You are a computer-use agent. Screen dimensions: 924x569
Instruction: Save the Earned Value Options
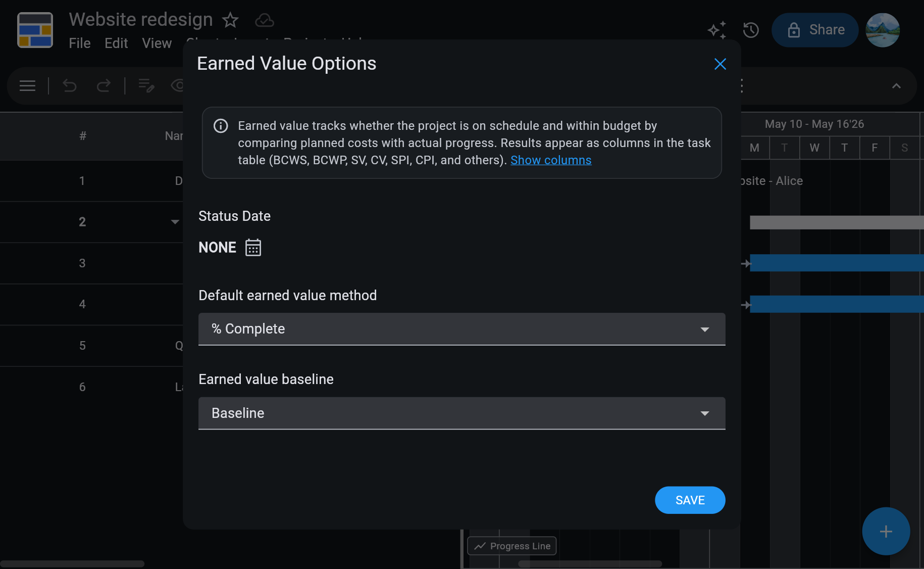pos(690,500)
